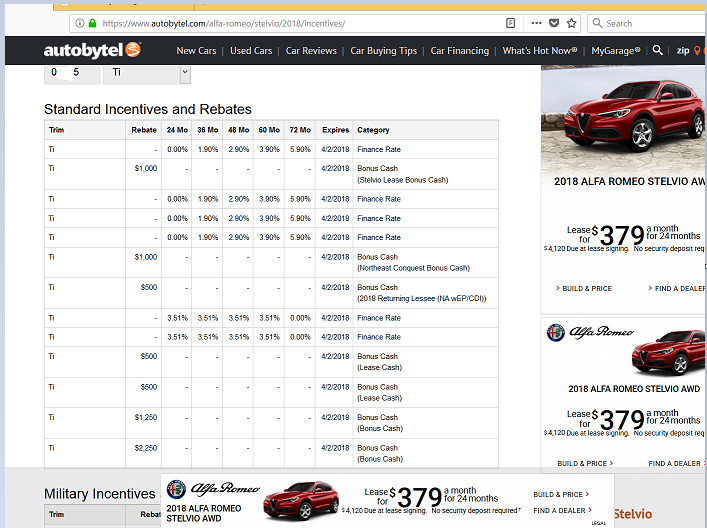Screen dimensions: 707x528
Task: Click the zip location pin icon
Action: [697, 51]
